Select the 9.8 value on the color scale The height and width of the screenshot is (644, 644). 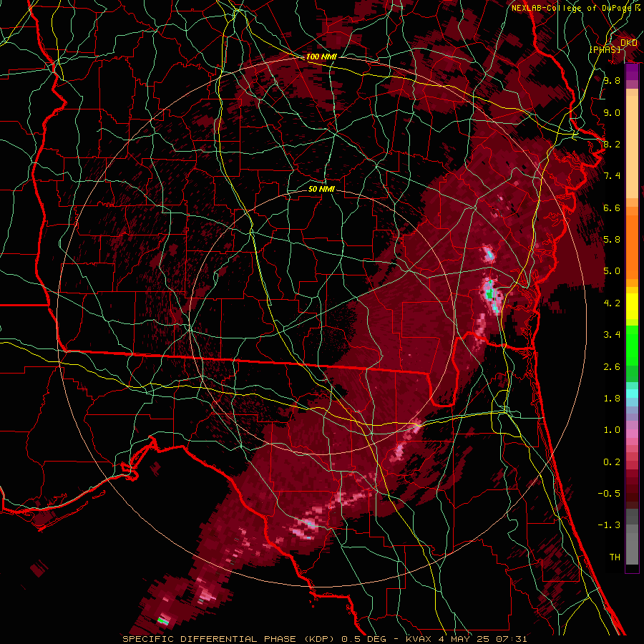coord(612,80)
